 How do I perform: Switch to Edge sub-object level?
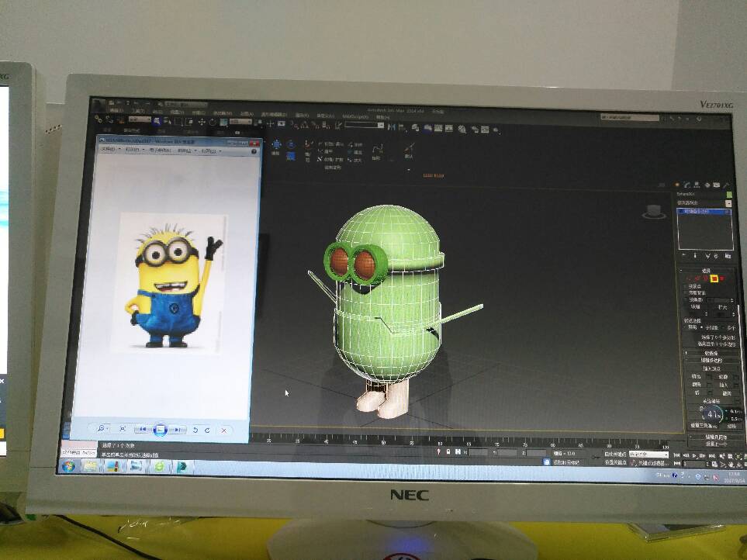click(x=697, y=279)
